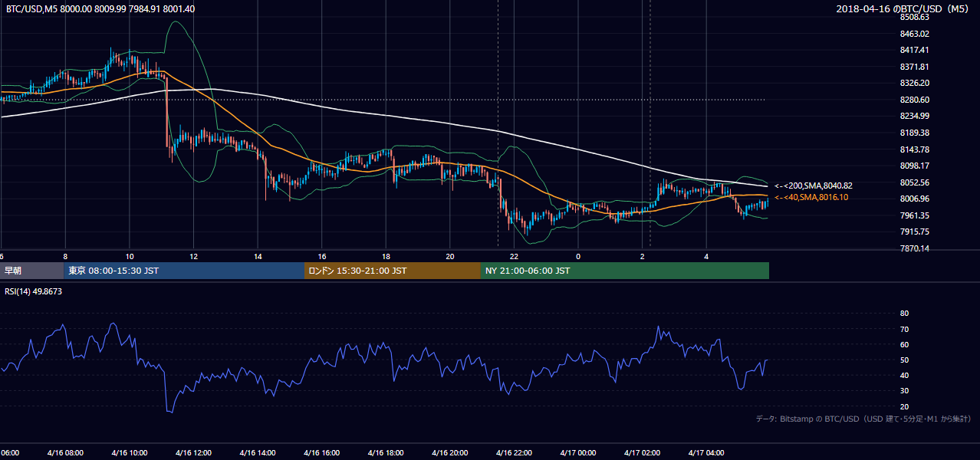Click the 早朝 session bar

click(x=31, y=271)
